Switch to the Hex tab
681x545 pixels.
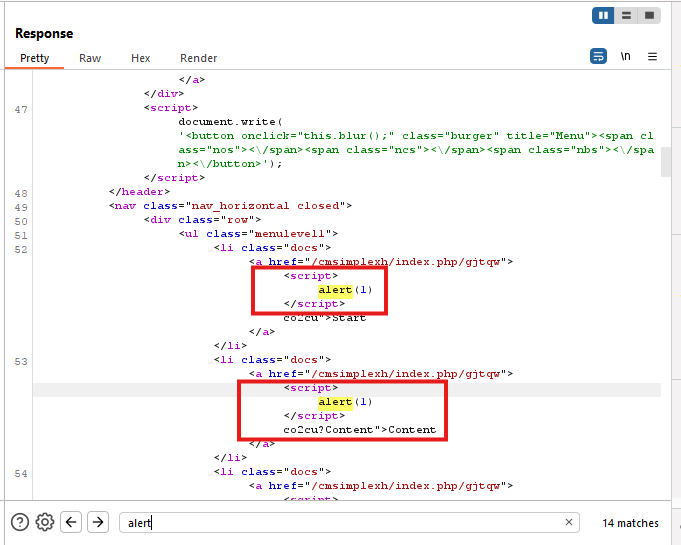[x=141, y=58]
